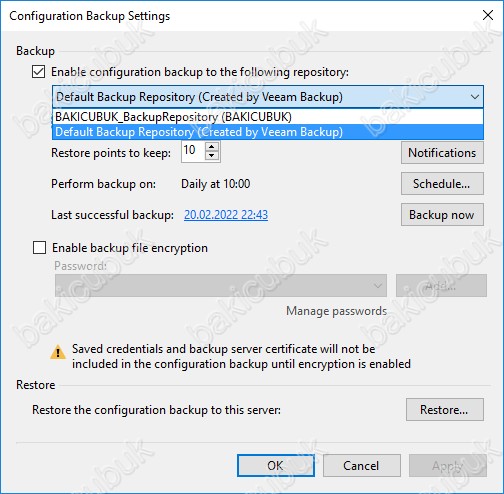Collapse the repository dropdown via its chevron
Viewport: 504px width, 494px height.
475,97
